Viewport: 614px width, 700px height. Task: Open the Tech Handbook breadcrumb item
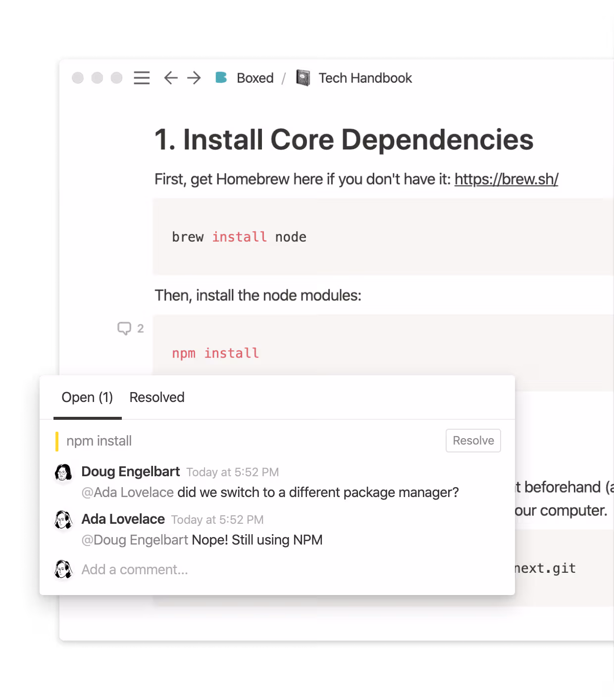[364, 78]
